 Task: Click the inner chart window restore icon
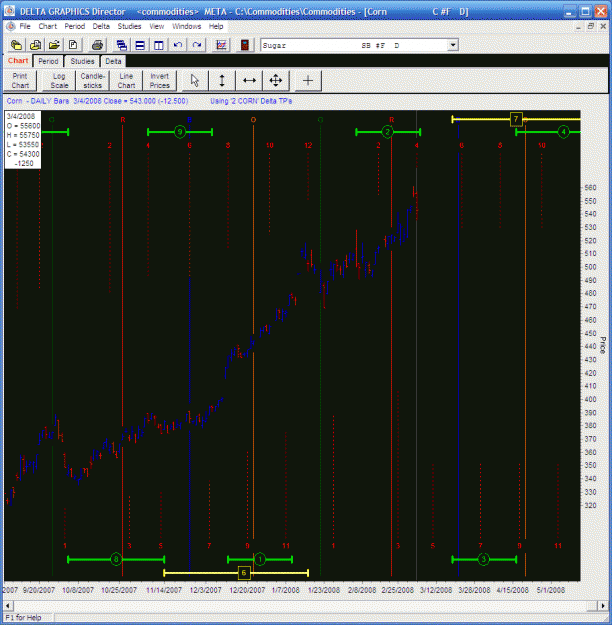(x=591, y=26)
